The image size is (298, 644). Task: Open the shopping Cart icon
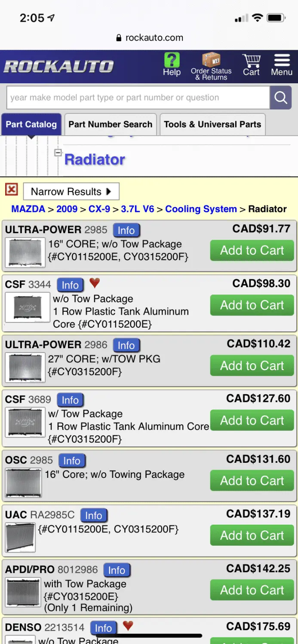coord(251,61)
